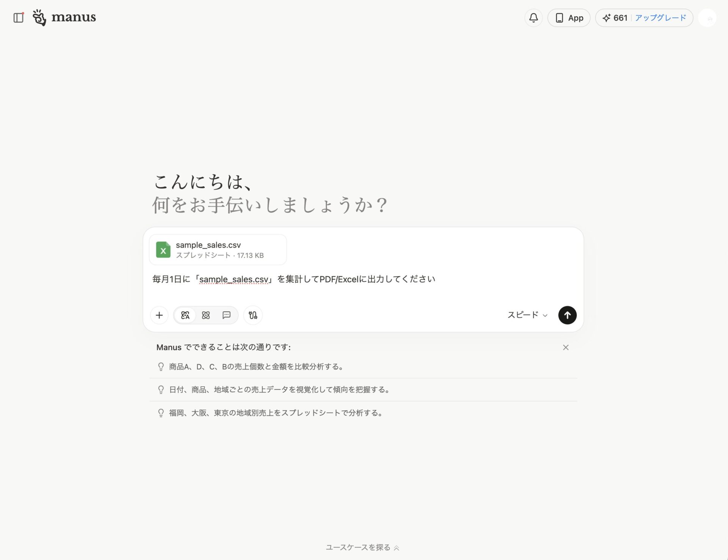The width and height of the screenshot is (728, 560).
Task: Click the sample_sales.csv spreadsheet icon
Action: (163, 249)
